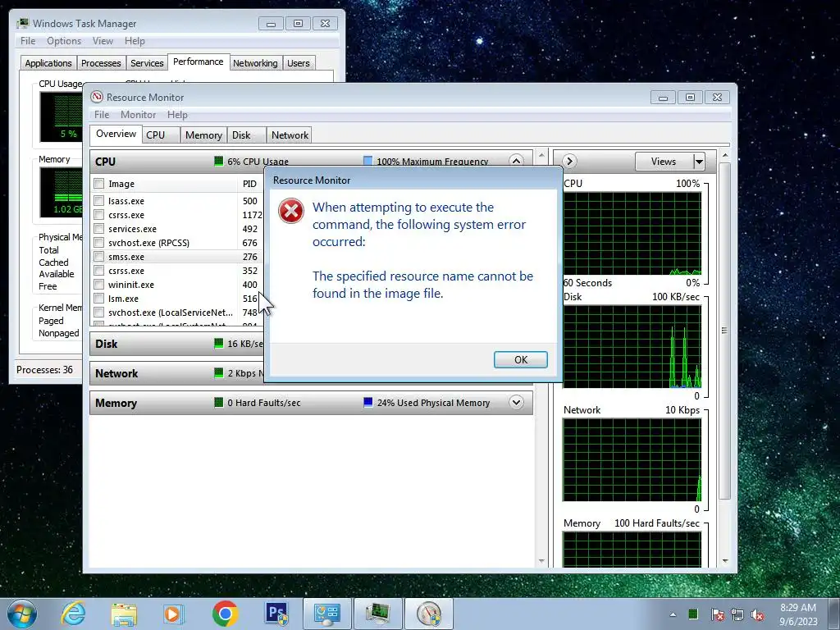Image resolution: width=840 pixels, height=630 pixels.
Task: Collapse the CPU section chevron
Action: point(516,161)
